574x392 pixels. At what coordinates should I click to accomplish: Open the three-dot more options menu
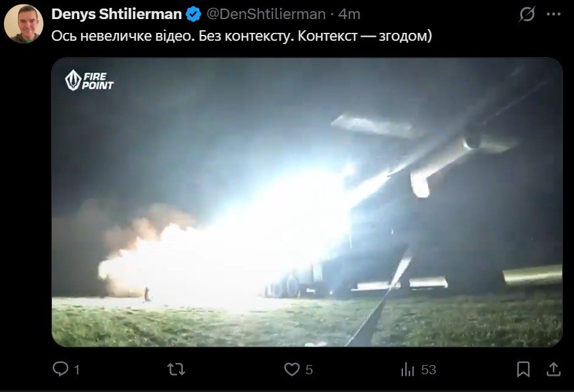(554, 14)
